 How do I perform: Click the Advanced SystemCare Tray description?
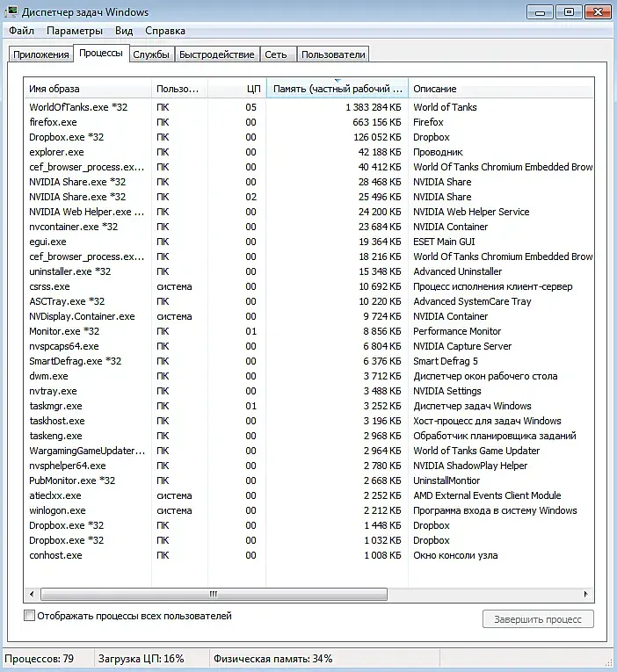472,301
